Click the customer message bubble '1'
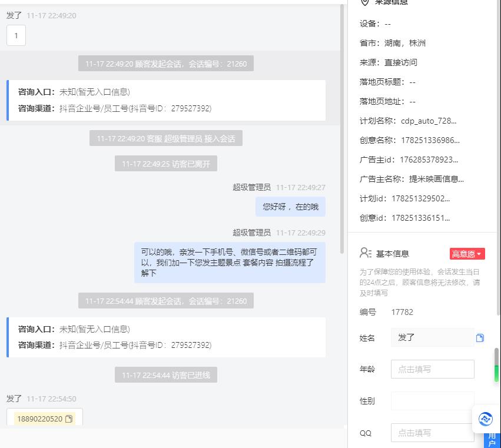 point(16,35)
